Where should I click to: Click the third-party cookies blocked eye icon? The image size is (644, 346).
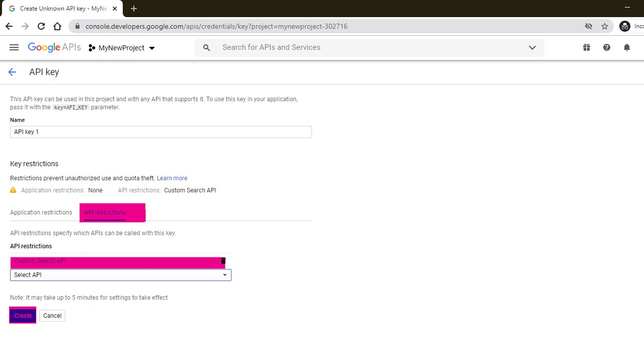[589, 26]
